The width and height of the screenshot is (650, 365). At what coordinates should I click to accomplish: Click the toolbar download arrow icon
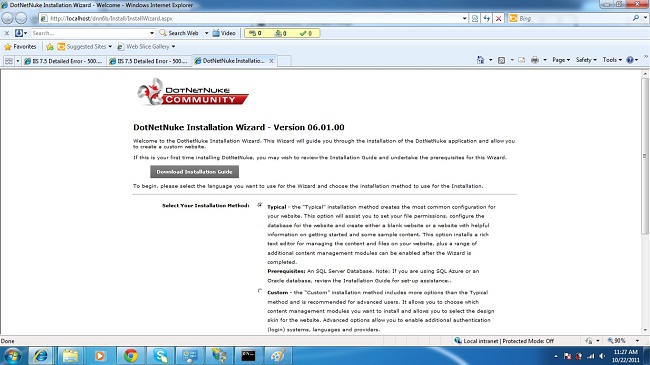pyautogui.click(x=19, y=33)
